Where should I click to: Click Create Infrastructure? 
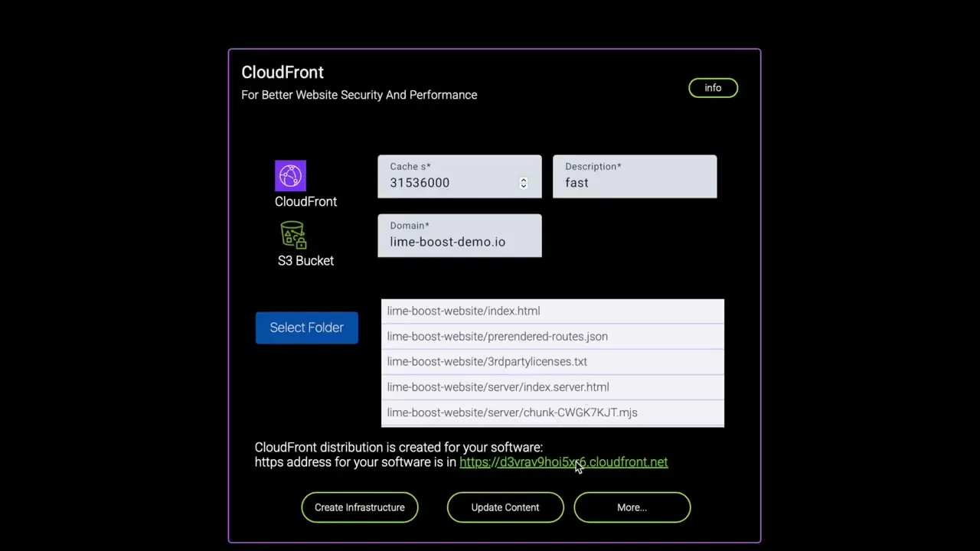pyautogui.click(x=360, y=507)
